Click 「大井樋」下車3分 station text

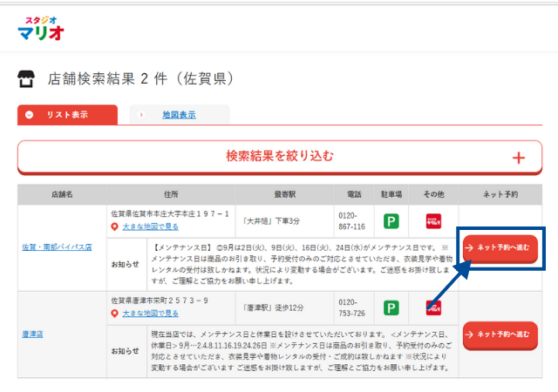[x=271, y=221]
